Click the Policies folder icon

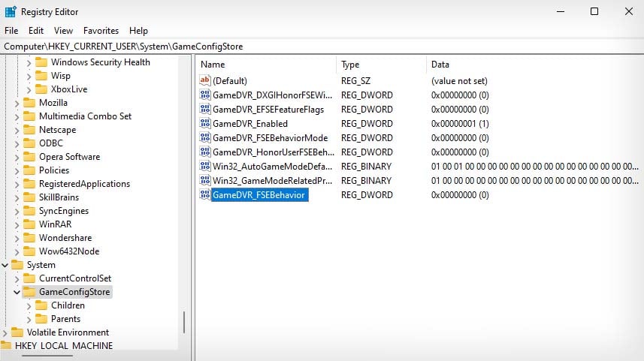point(29,170)
